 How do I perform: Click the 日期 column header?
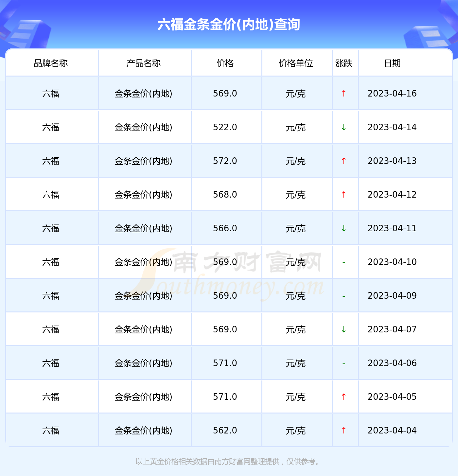click(x=392, y=63)
